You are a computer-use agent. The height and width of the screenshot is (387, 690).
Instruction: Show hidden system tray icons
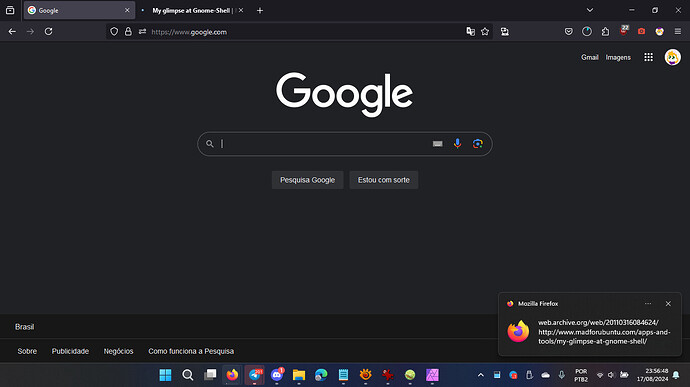(481, 375)
